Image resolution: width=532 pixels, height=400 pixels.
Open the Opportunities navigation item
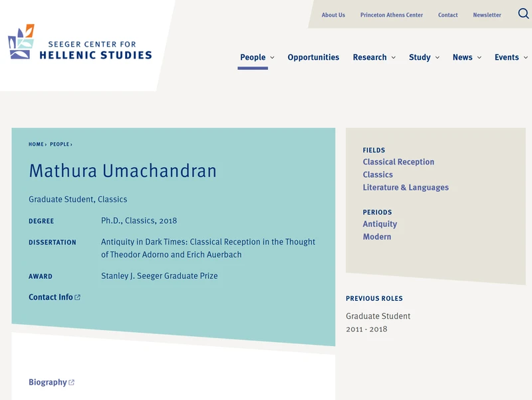click(313, 57)
